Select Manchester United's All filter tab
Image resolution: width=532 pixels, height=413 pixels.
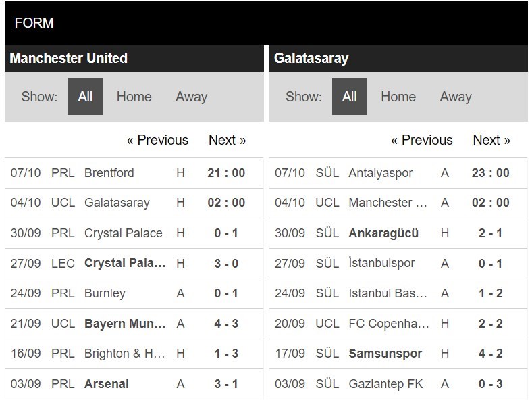(x=85, y=97)
